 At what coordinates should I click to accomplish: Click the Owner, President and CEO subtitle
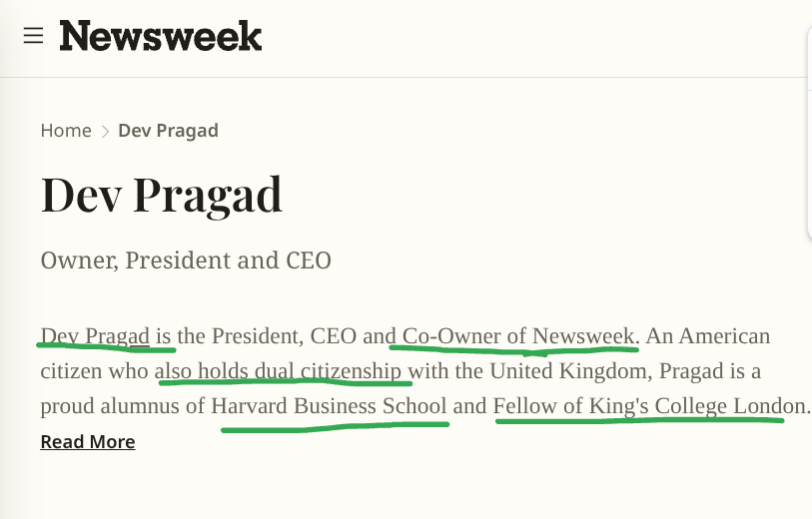(186, 260)
